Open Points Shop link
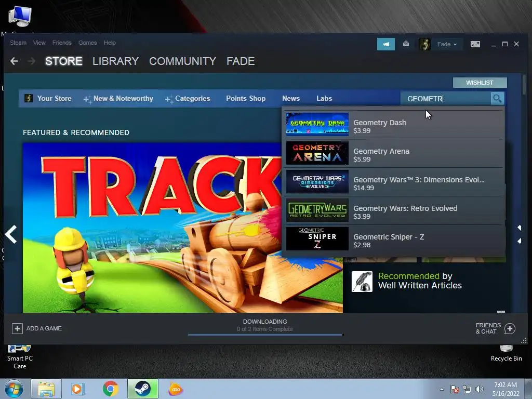532x399 pixels. 246,98
